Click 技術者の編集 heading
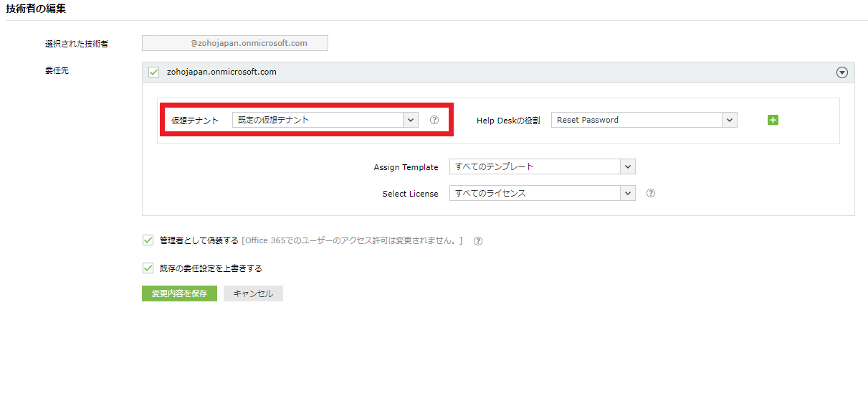 coord(36,9)
